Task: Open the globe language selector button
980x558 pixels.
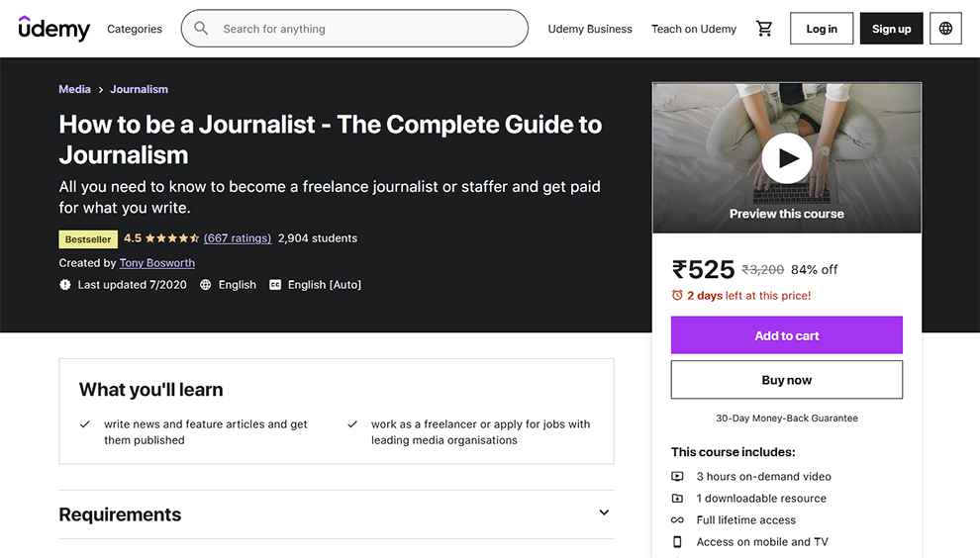Action: [x=945, y=28]
